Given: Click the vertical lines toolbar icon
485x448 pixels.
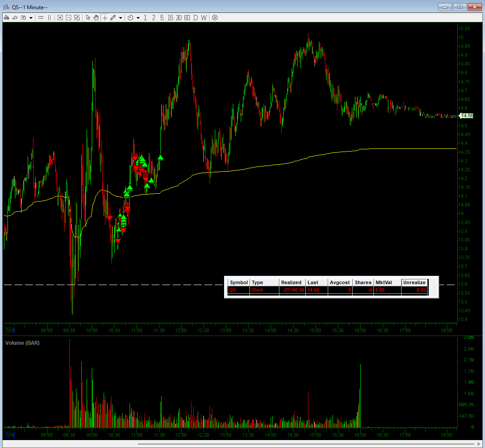Looking at the screenshot, I should tap(50, 18).
